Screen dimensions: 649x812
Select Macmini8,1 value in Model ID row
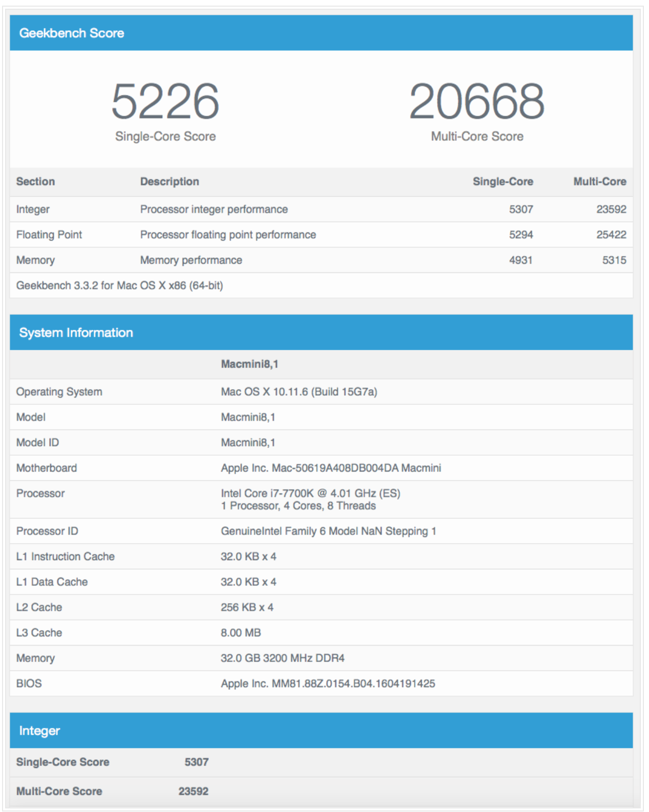pyautogui.click(x=248, y=442)
